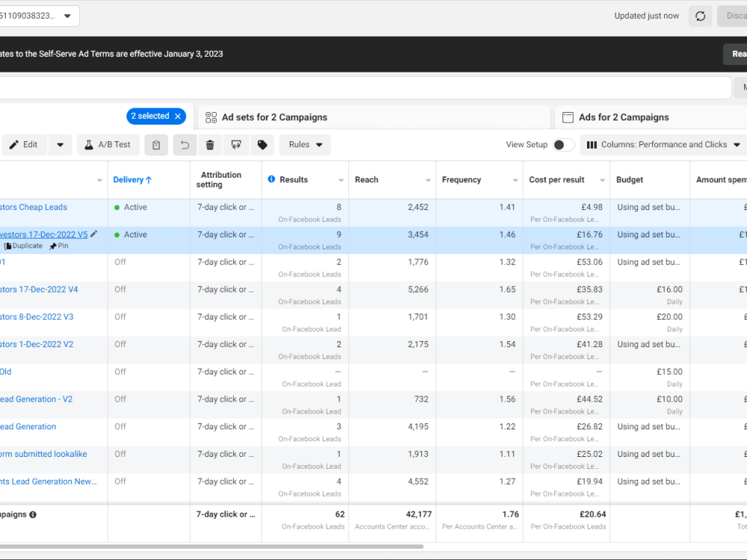Open the account ID dropdown

click(x=67, y=16)
